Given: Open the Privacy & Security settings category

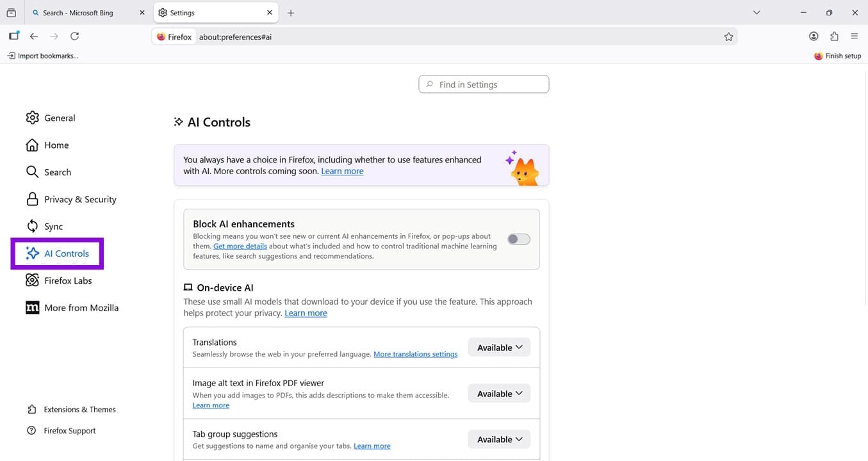Looking at the screenshot, I should click(70, 199).
